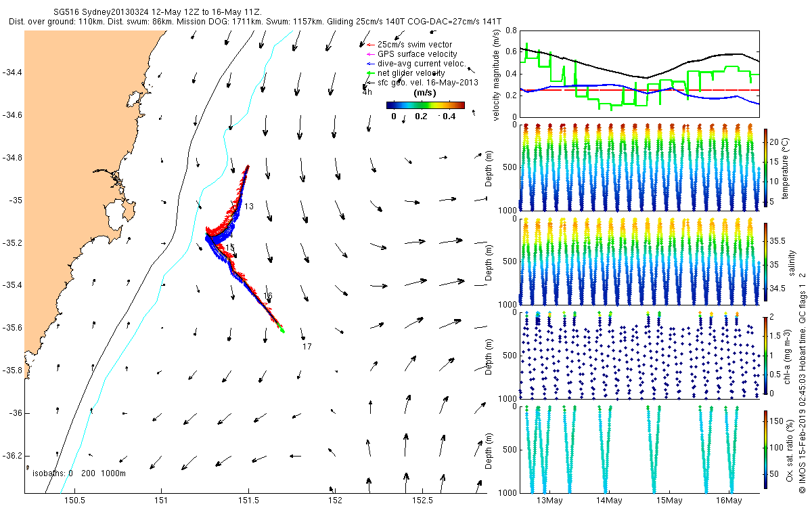Click the black sfc geo. vel. legend arrow

coord(370,82)
